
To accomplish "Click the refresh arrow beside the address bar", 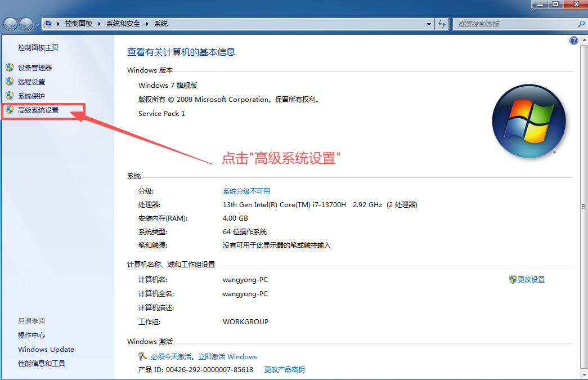I will tap(442, 24).
